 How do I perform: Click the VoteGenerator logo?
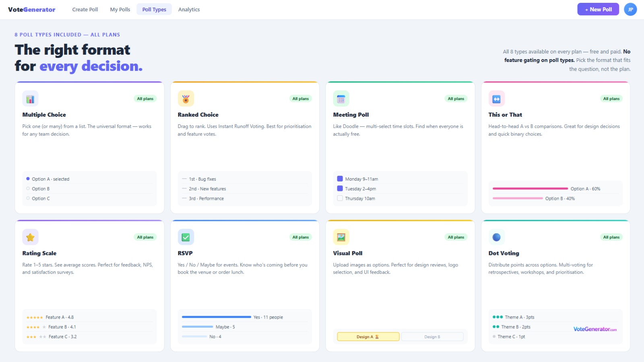(32, 10)
